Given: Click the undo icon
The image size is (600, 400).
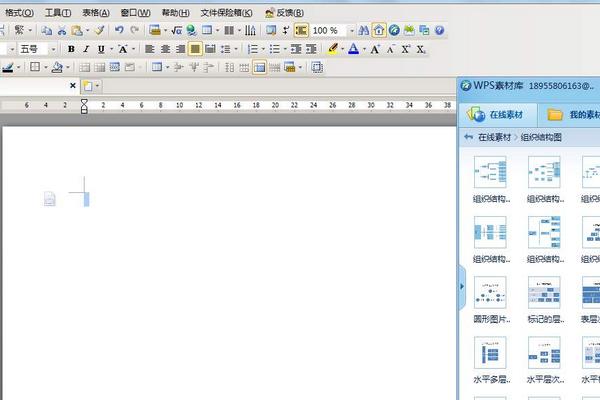Looking at the screenshot, I should 119,31.
